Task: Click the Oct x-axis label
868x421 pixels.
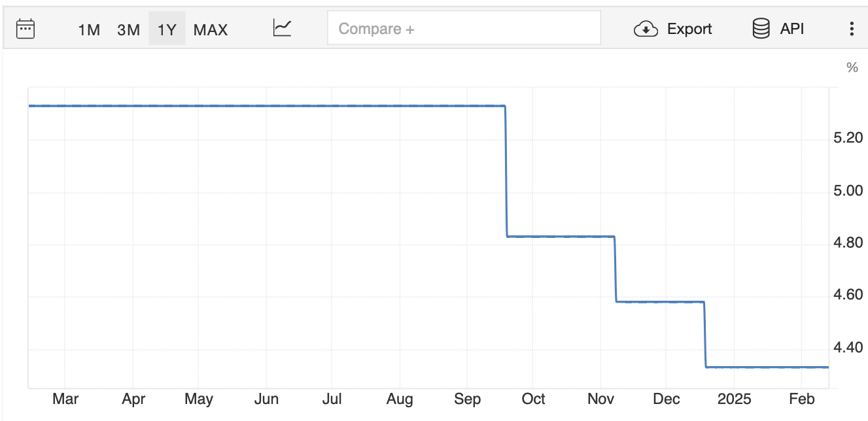Action: (534, 399)
